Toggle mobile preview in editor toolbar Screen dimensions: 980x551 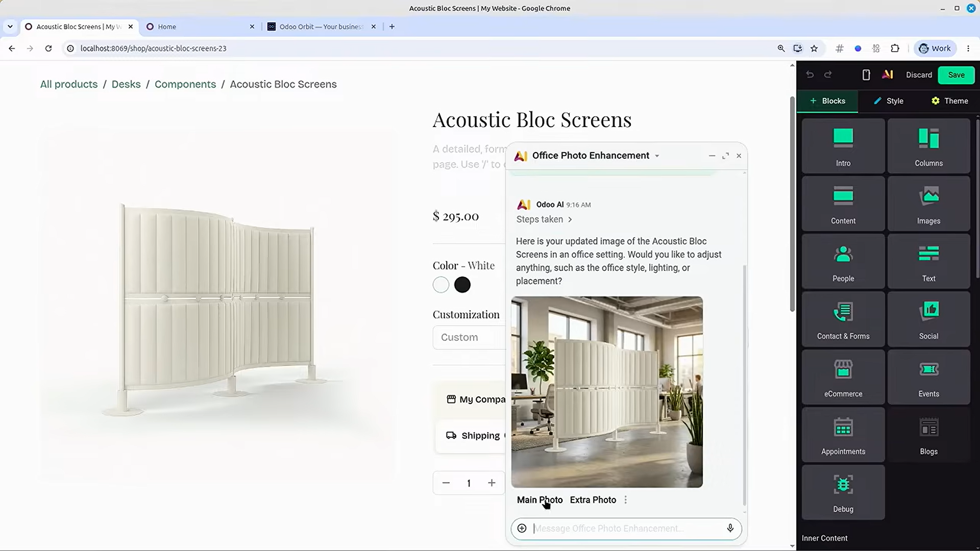(x=866, y=75)
